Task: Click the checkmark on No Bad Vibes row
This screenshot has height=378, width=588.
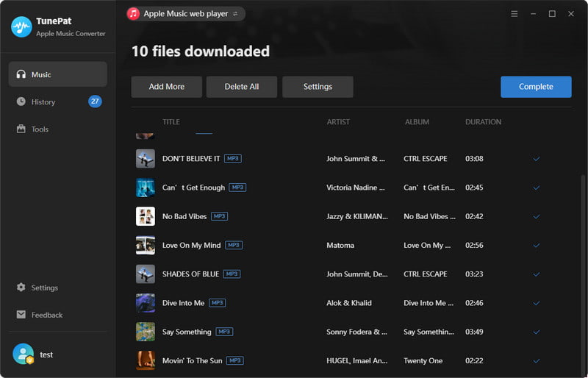Action: tap(537, 217)
